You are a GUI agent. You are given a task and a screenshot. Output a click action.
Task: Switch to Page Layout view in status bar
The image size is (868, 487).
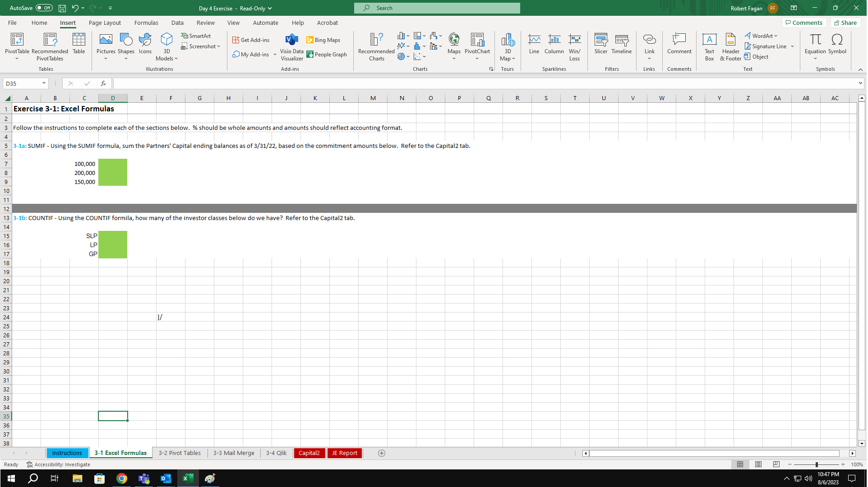pos(758,464)
